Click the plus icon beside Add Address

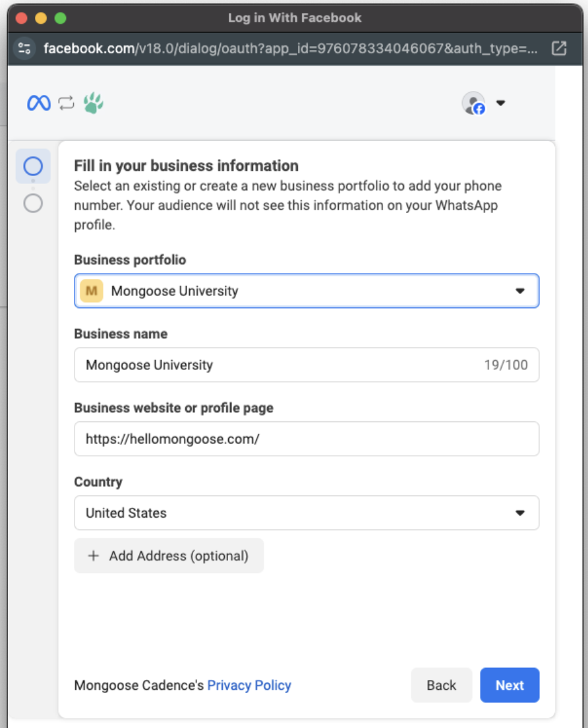click(94, 556)
